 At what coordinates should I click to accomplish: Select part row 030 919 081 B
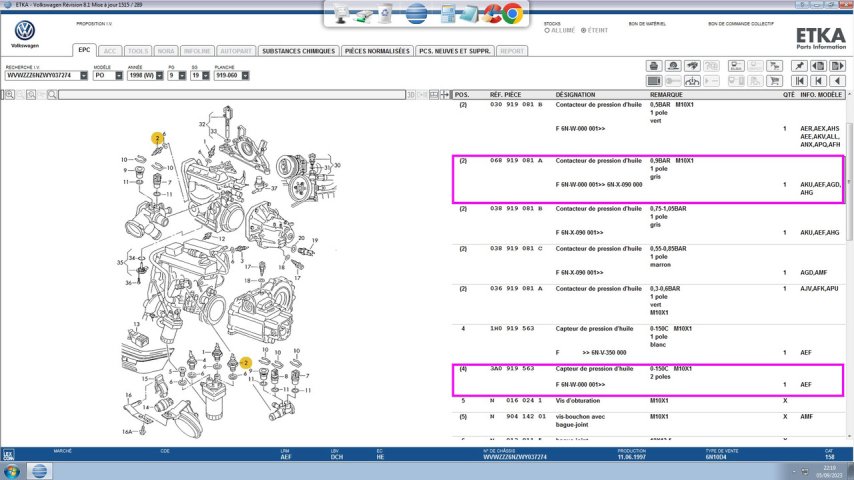click(648, 125)
